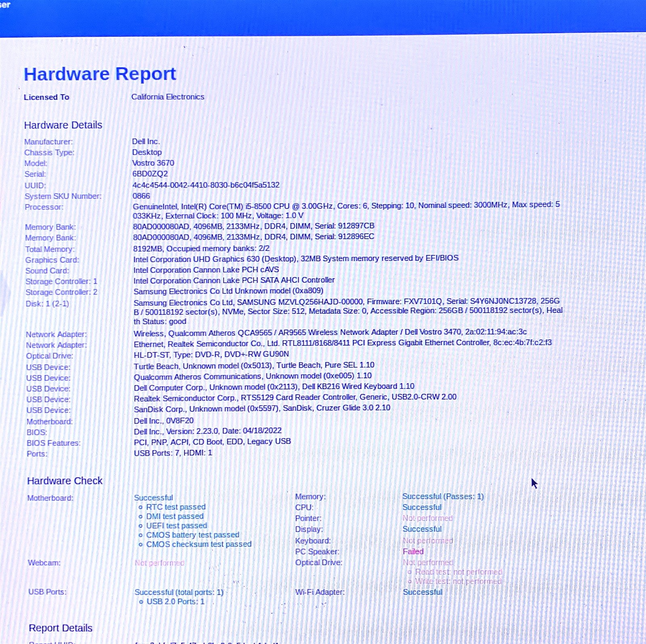
Task: Select the BIOS version 2.23.0 line
Action: tap(208, 431)
